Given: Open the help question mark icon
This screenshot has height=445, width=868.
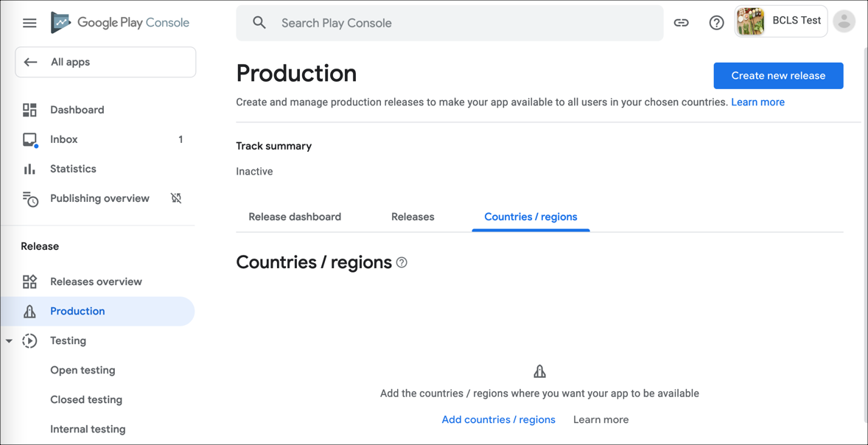Looking at the screenshot, I should click(717, 23).
